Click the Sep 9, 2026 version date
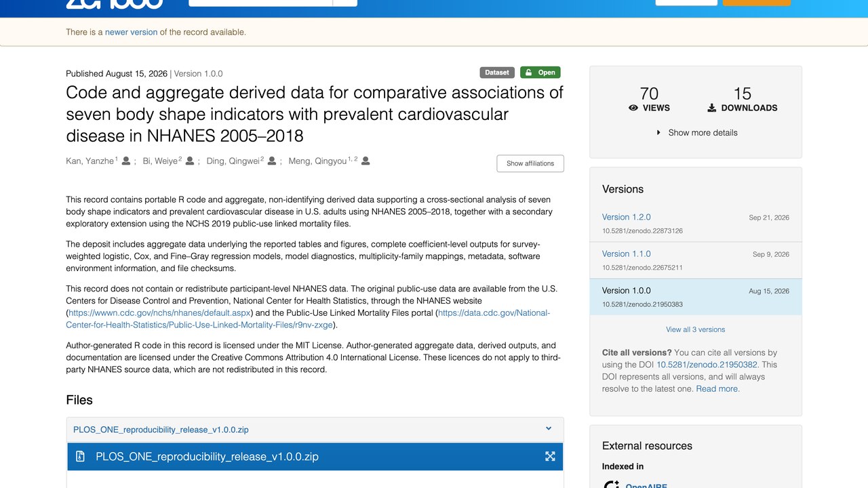The image size is (868, 488). click(771, 254)
